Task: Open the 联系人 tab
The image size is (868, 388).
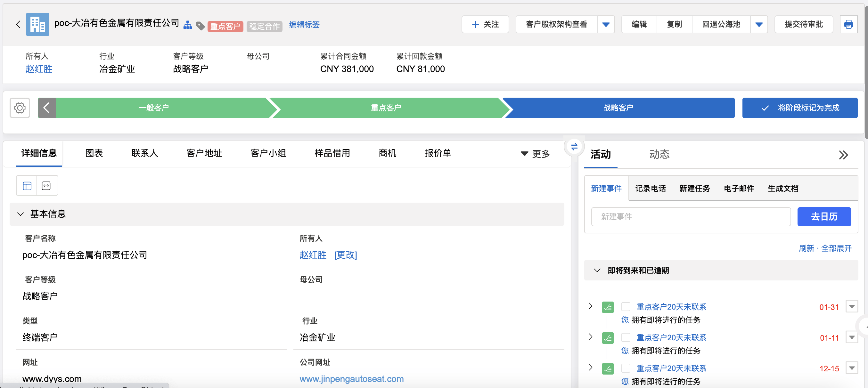Action: (x=144, y=153)
